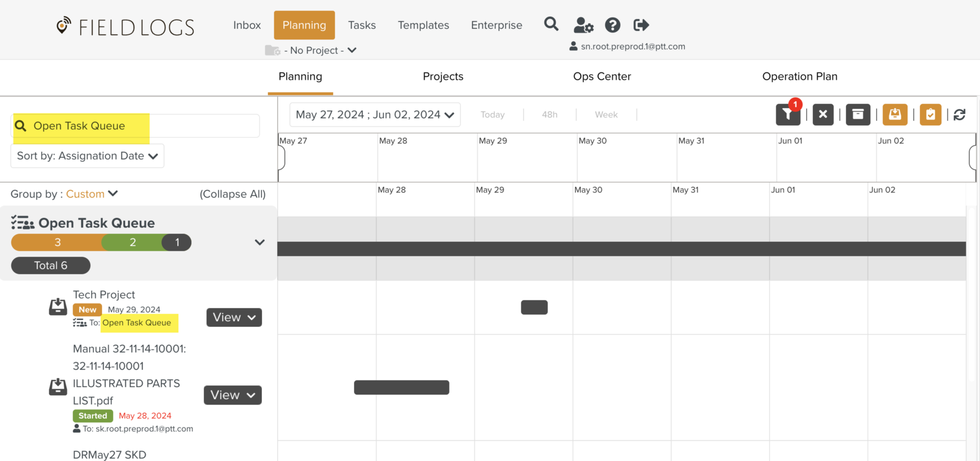Switch to the Ops Center tab
The image size is (980, 461).
tap(602, 77)
